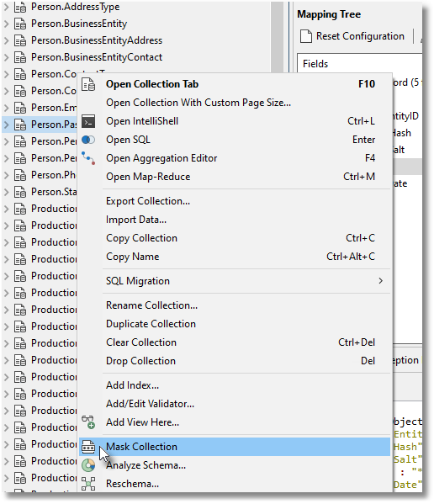
Task: Expand the Person.BusinessEntityContact node
Action: pos(7,57)
